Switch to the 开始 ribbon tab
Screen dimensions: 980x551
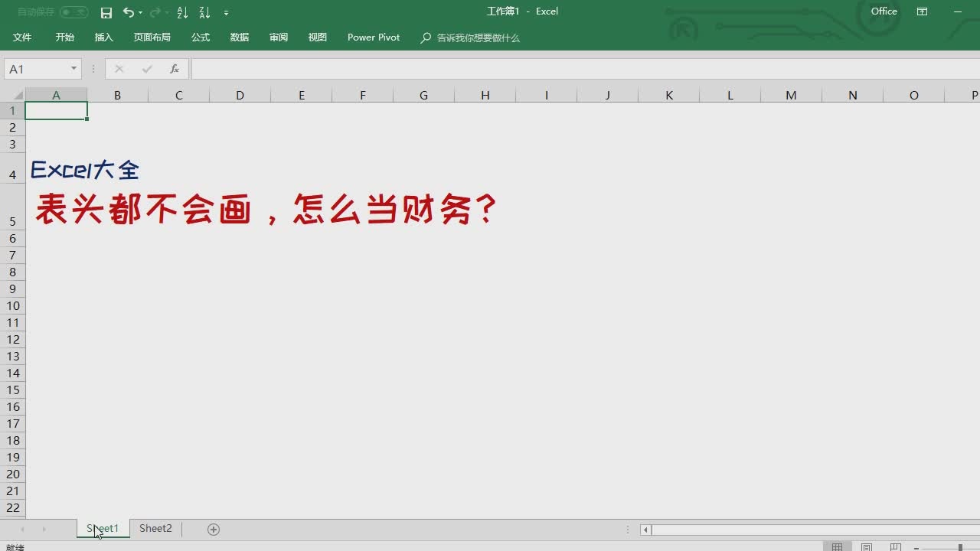tap(64, 37)
